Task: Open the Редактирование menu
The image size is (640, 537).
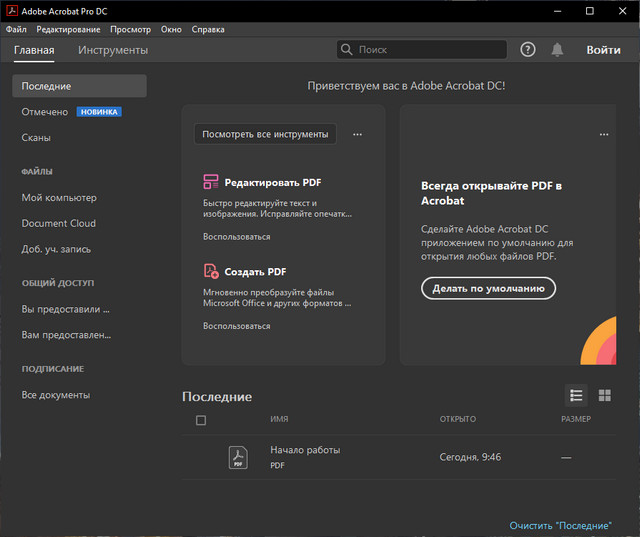Action: click(68, 29)
